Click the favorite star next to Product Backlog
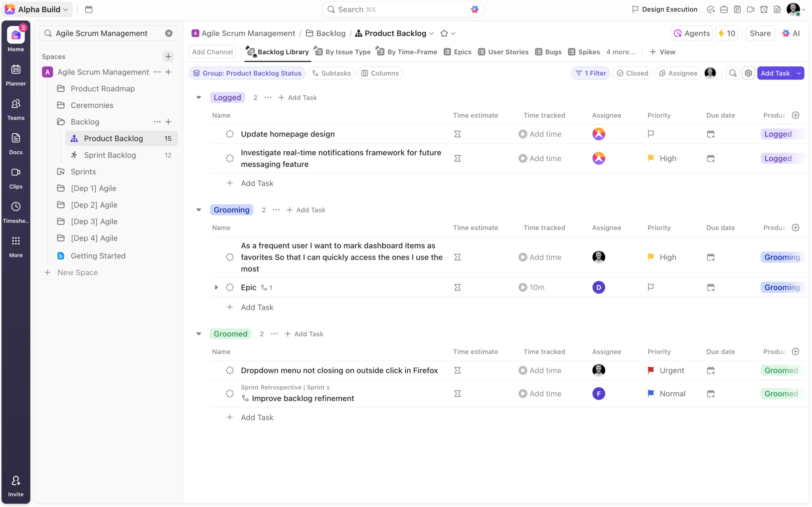The width and height of the screenshot is (812, 507). (x=444, y=34)
